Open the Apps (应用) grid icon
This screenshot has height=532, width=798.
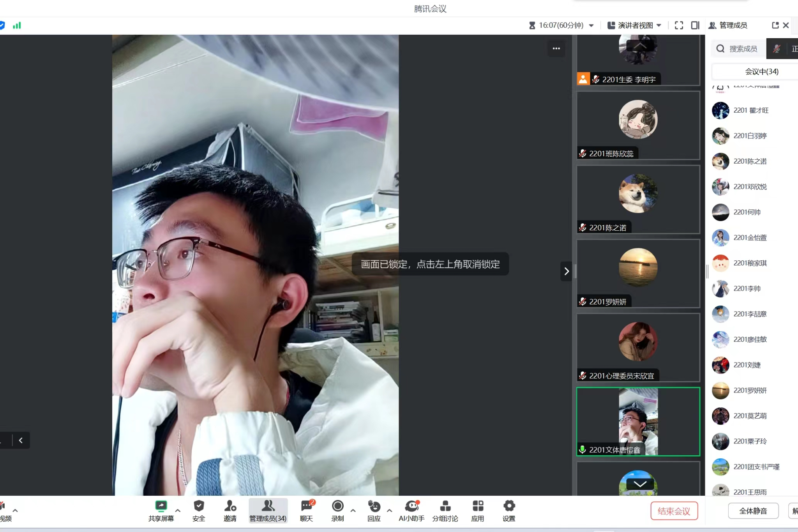pos(478,506)
